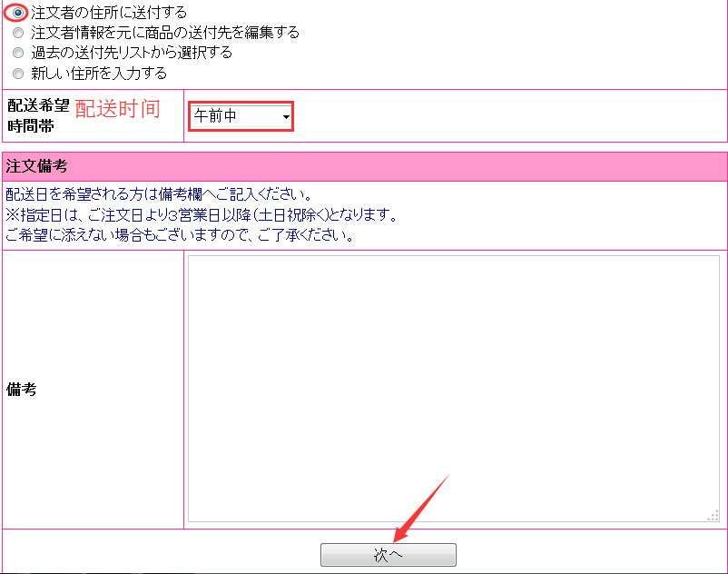
Task: Click the red 配送时间 annotation text
Action: [x=117, y=109]
